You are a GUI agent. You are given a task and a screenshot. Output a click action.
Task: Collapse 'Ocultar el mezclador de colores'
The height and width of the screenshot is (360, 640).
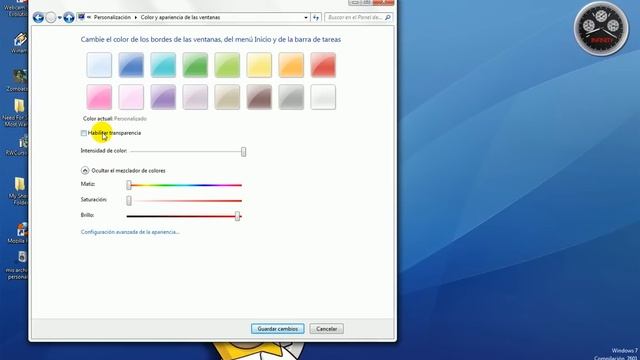[85, 171]
